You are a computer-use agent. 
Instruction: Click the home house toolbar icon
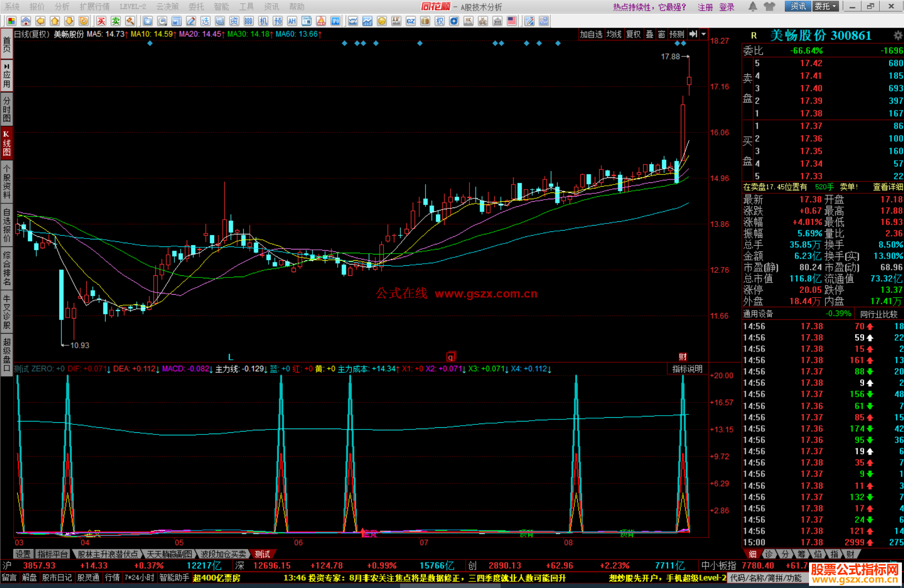(26, 21)
